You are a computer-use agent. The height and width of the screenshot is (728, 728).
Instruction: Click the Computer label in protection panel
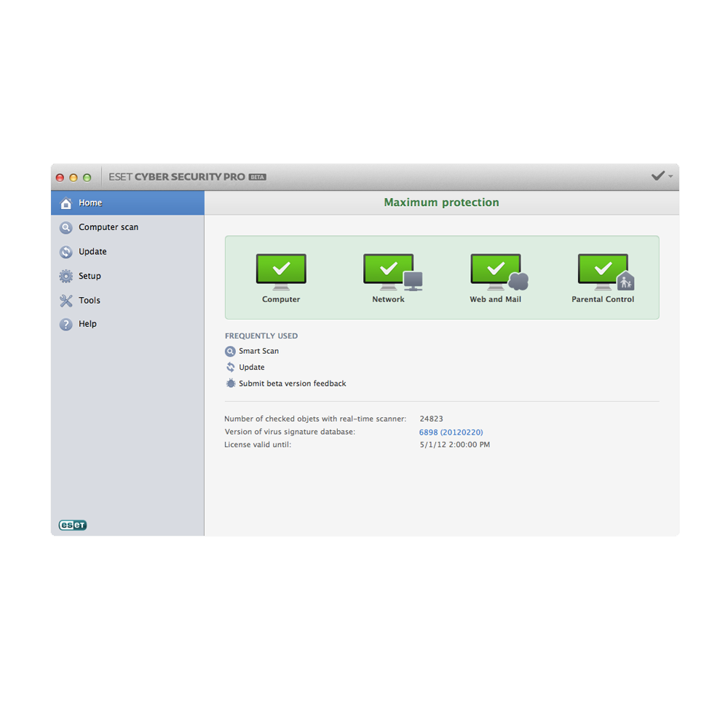click(x=281, y=299)
